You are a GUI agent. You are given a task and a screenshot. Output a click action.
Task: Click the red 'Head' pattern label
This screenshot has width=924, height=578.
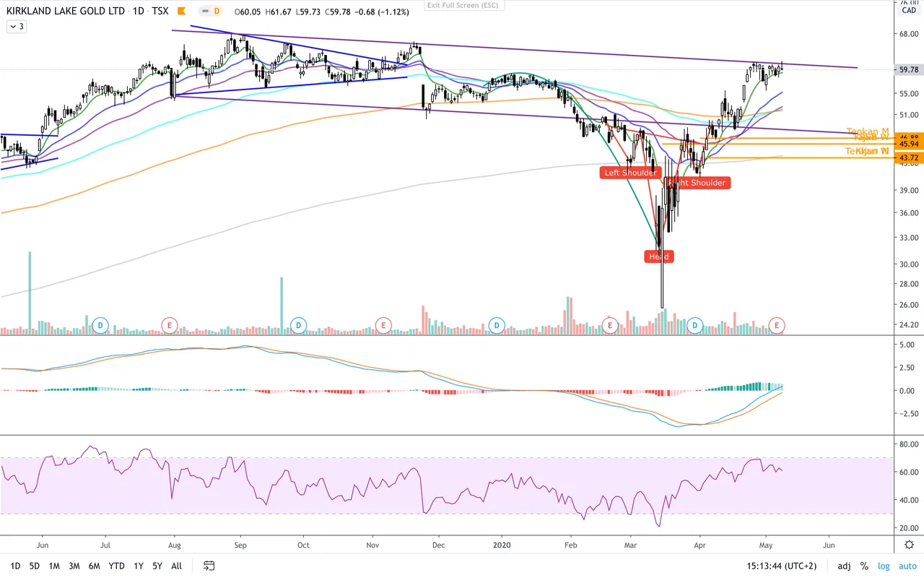point(658,256)
